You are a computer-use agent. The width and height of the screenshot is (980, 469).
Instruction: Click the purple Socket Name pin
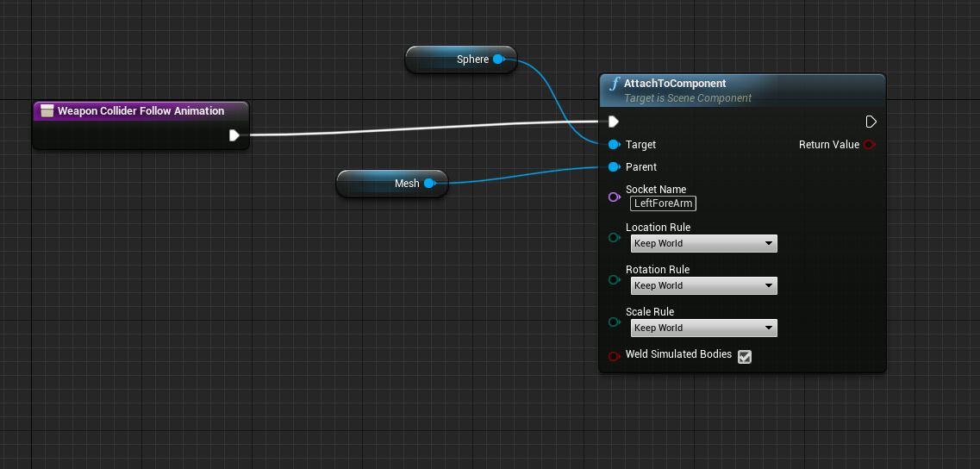pyautogui.click(x=614, y=197)
